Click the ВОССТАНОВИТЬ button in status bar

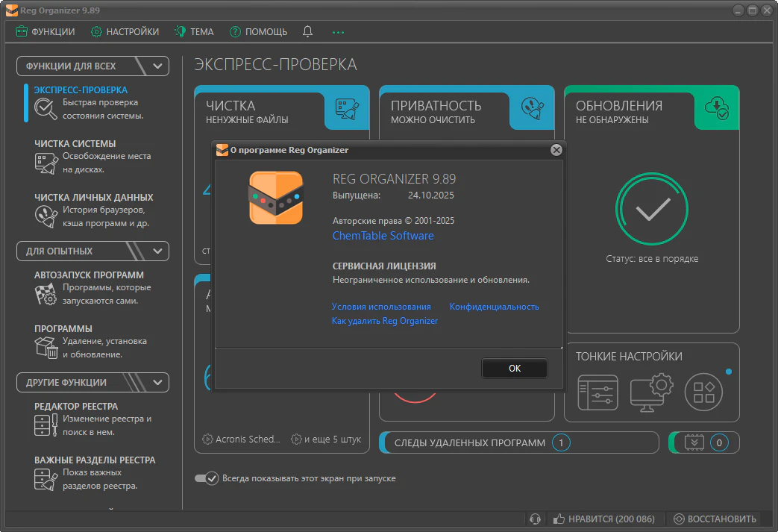point(715,519)
